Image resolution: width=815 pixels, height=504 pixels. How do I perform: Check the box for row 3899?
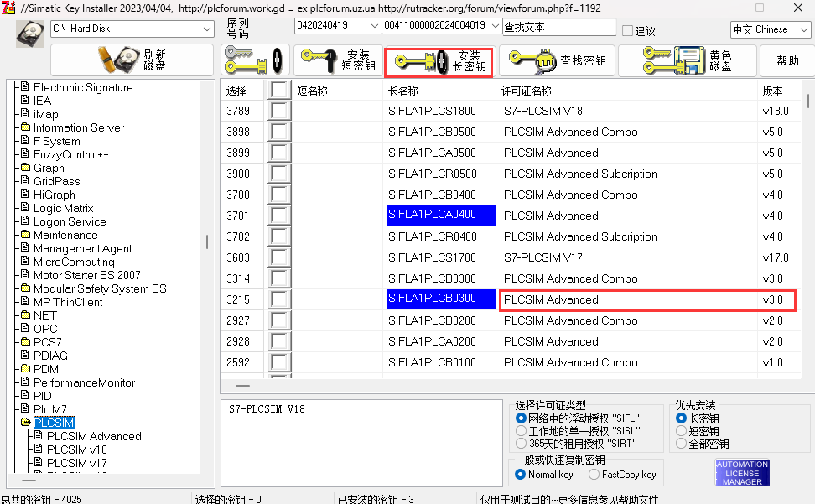[x=279, y=153]
